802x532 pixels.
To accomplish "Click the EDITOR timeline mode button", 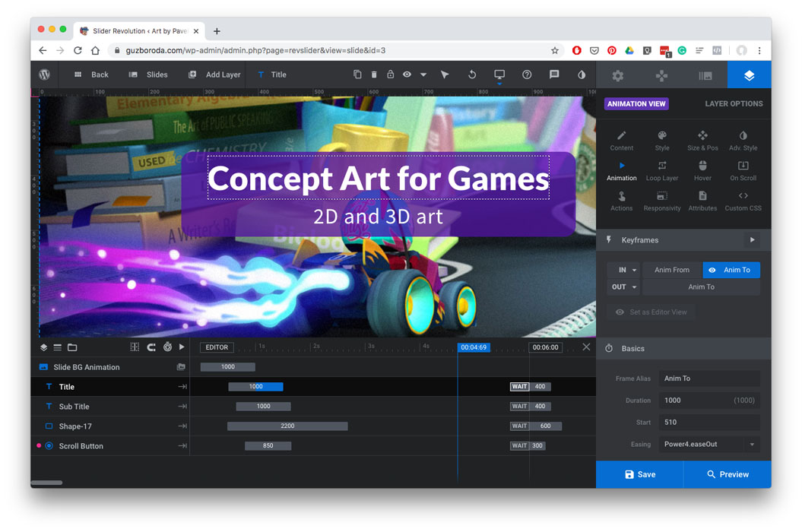I will (x=217, y=347).
